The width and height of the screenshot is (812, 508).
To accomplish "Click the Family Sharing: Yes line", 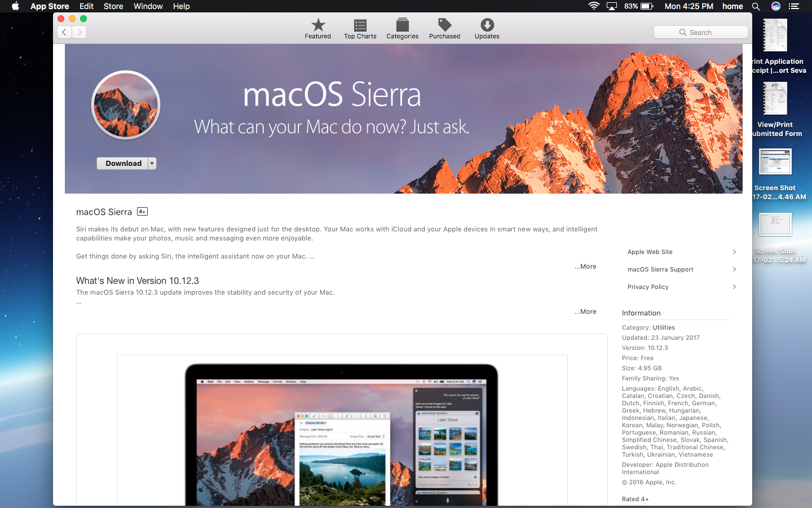I will click(651, 378).
